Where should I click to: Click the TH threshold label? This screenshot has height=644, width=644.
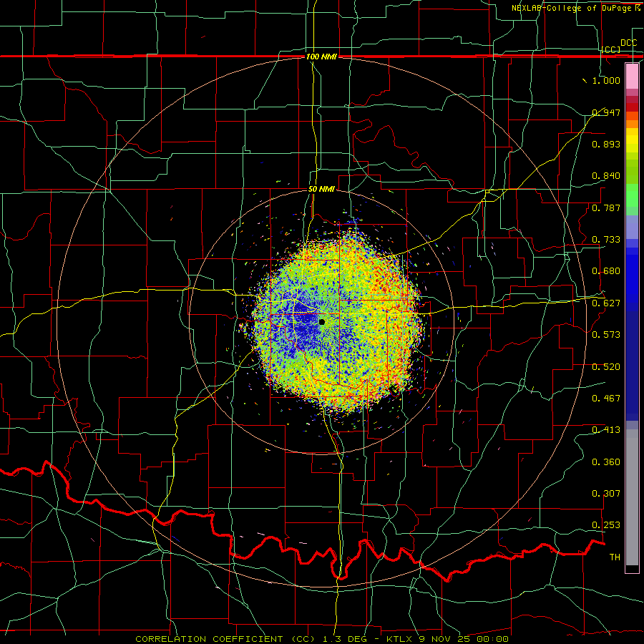[x=615, y=557]
